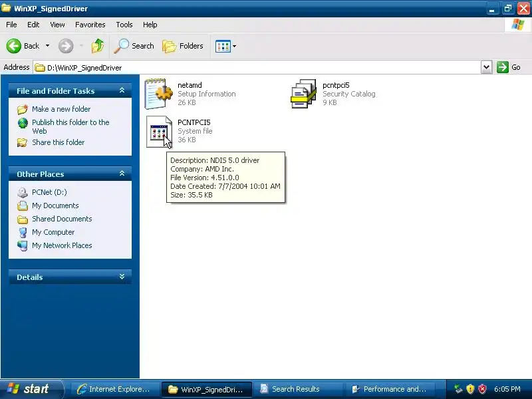This screenshot has height=399, width=532.
Task: Expand the address bar dropdown list
Action: tap(486, 67)
